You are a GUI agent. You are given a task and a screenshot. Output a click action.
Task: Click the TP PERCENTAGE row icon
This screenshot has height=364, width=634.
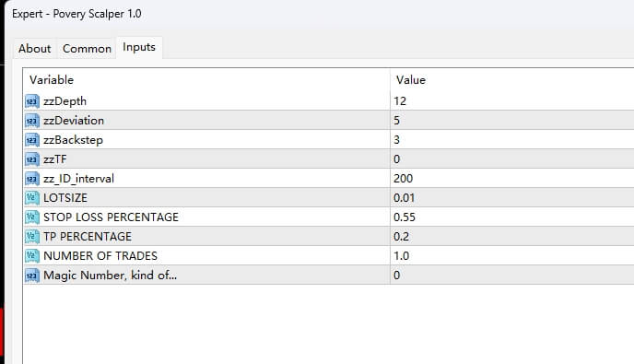(32, 237)
